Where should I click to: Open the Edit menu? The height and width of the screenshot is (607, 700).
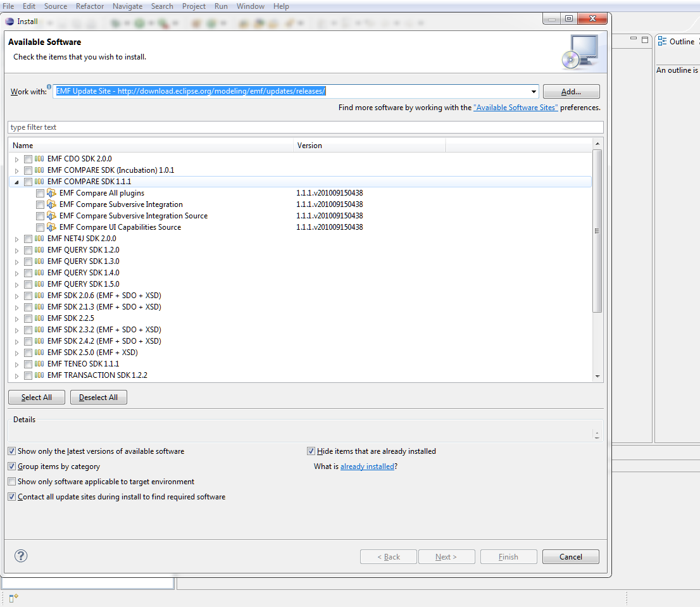(x=29, y=6)
